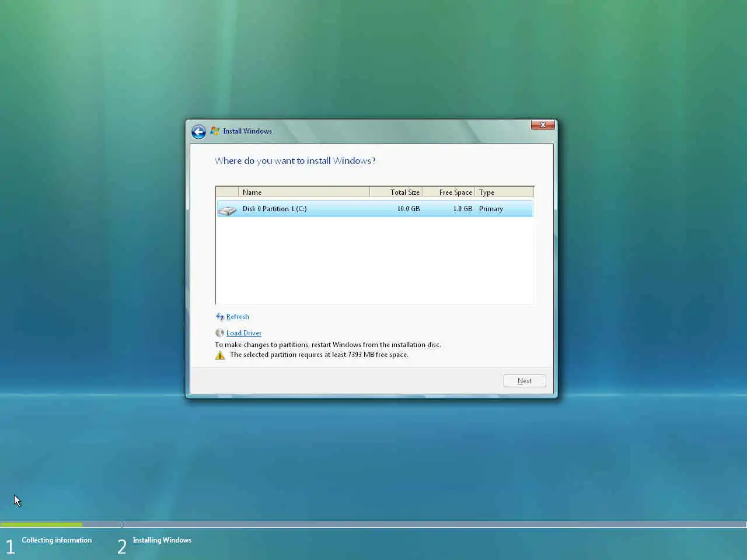Viewport: 747px width, 560px height.
Task: Select Disk 0 Partition 1 (C:) row
Action: pyautogui.click(x=375, y=209)
